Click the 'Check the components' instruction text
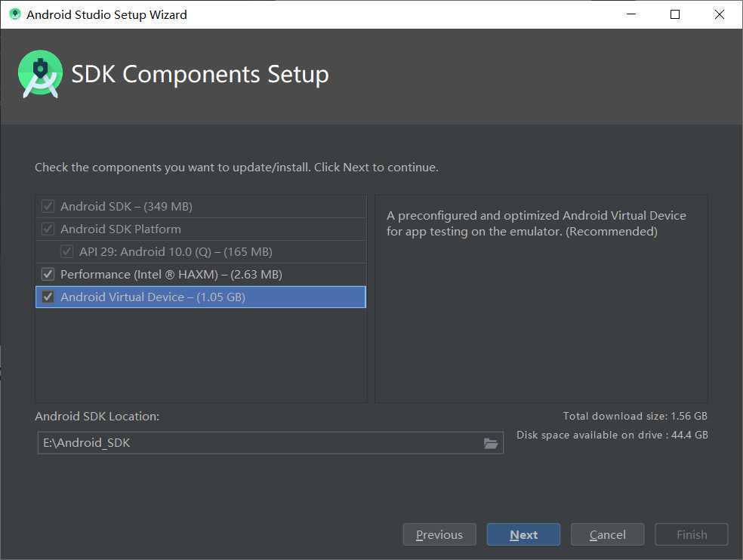 coord(236,168)
